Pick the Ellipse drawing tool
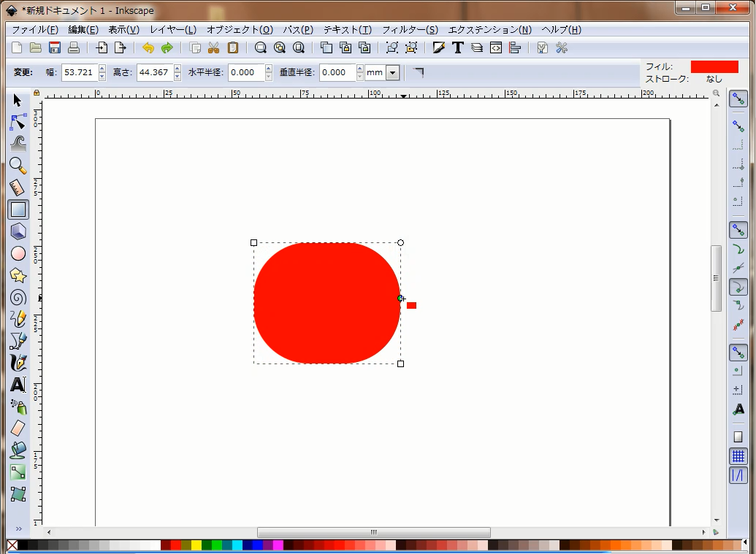Viewport: 756px width, 554px height. point(18,253)
